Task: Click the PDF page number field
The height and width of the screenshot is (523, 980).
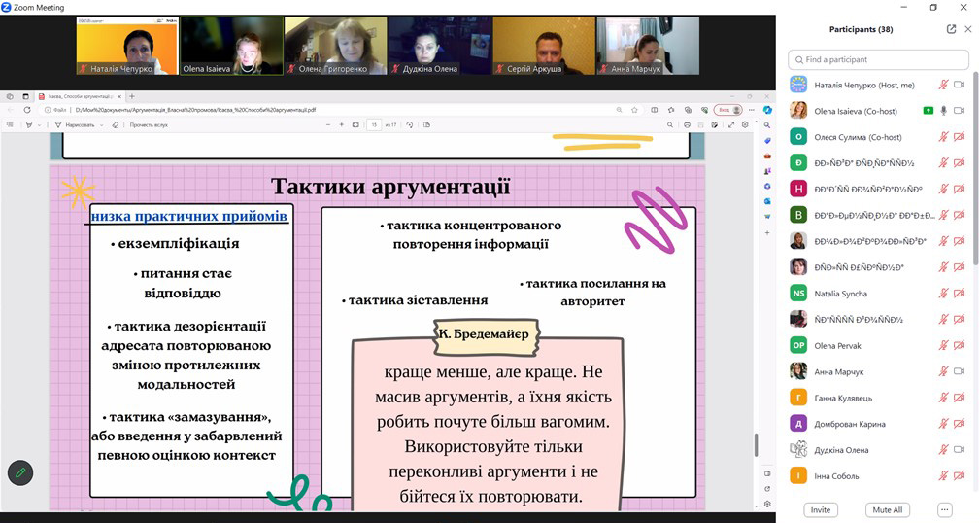Action: 374,125
